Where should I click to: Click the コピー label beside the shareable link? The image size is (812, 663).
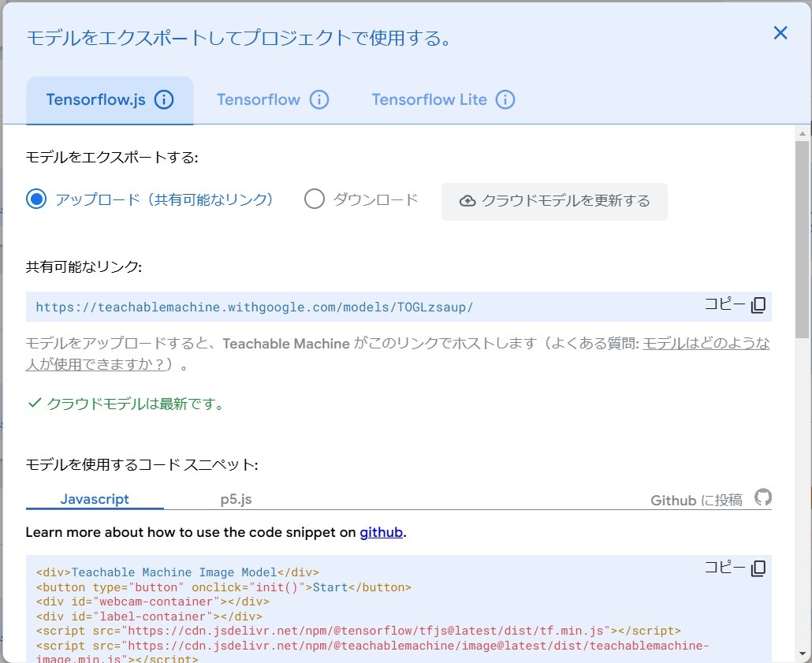point(724,304)
